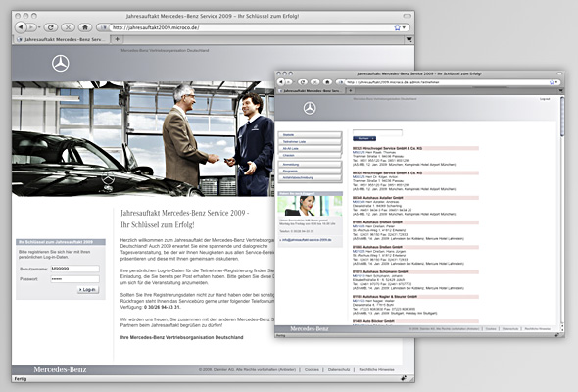The width and height of the screenshot is (578, 392).
Task: Focus the Benutzername field
Action: [x=74, y=269]
